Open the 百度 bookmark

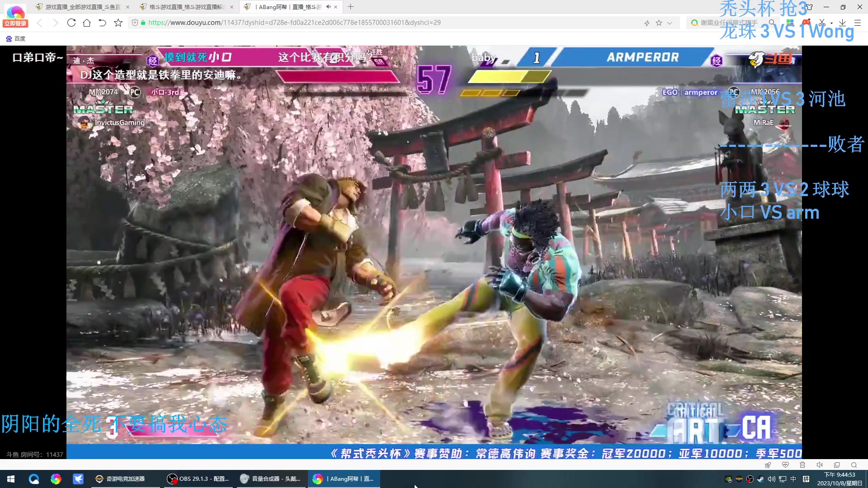click(x=16, y=39)
